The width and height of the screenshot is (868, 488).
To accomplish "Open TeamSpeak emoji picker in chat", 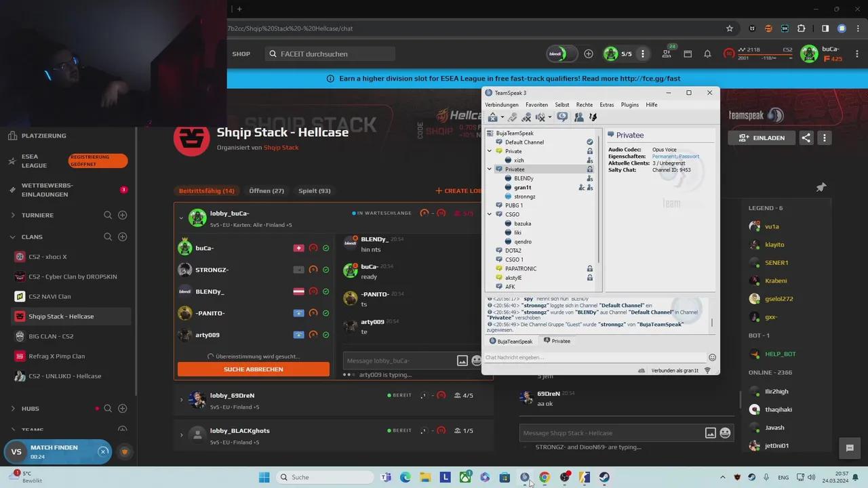I will point(712,357).
